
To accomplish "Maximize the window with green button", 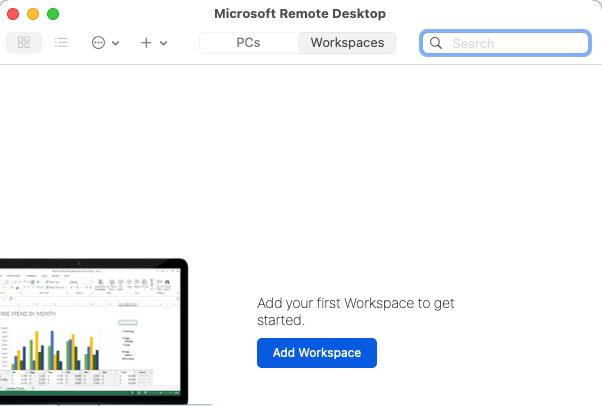I will [53, 14].
